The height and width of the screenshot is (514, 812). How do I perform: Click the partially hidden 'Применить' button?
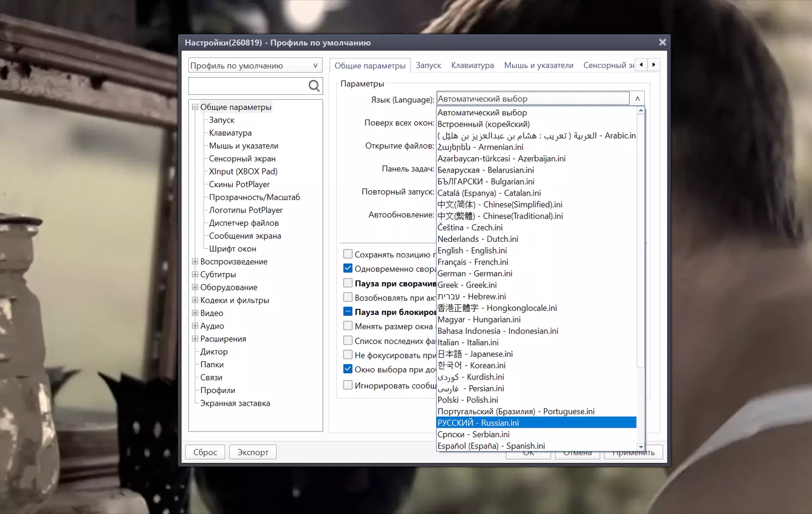pyautogui.click(x=633, y=455)
